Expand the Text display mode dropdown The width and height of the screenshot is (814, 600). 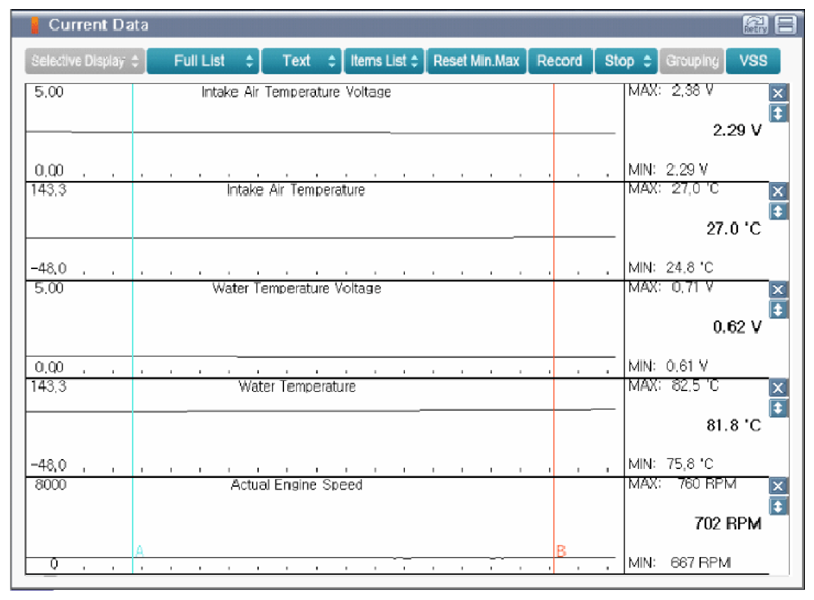[301, 61]
